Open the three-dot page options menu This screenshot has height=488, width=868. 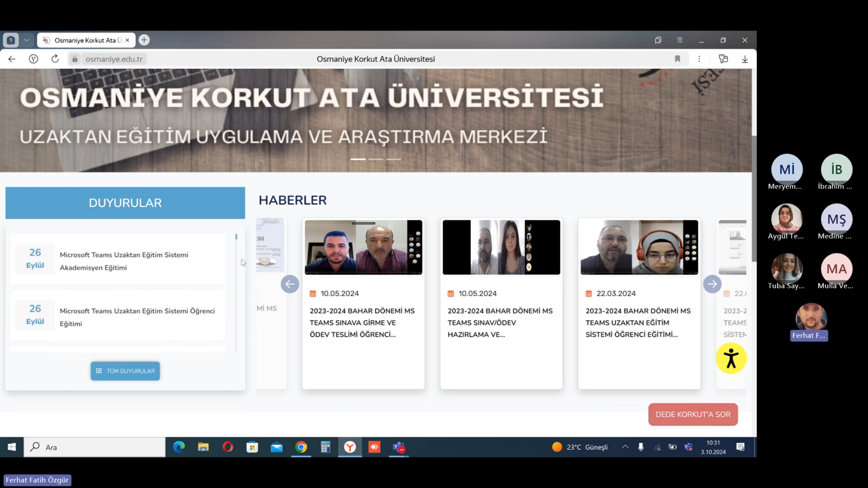699,59
